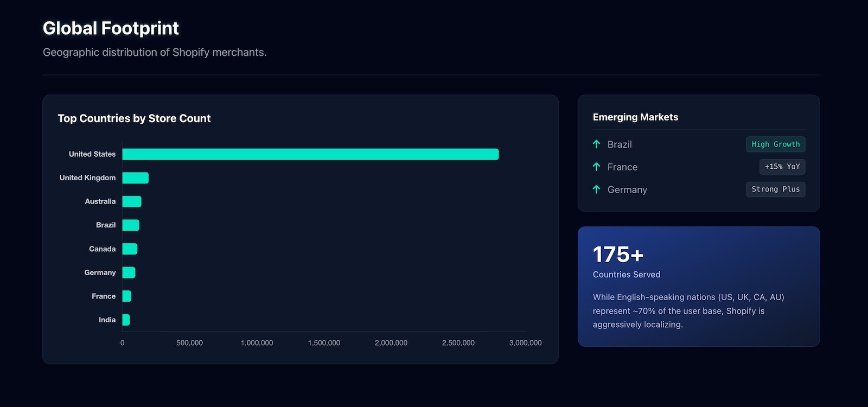Click the 500,000 axis tick label
This screenshot has width=868, height=407.
pos(189,343)
